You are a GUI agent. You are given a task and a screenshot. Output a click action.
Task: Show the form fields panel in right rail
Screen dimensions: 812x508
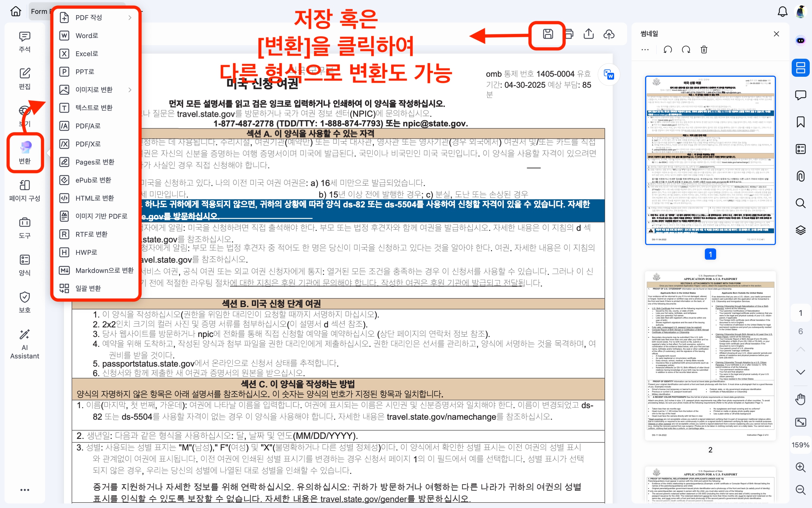801,149
